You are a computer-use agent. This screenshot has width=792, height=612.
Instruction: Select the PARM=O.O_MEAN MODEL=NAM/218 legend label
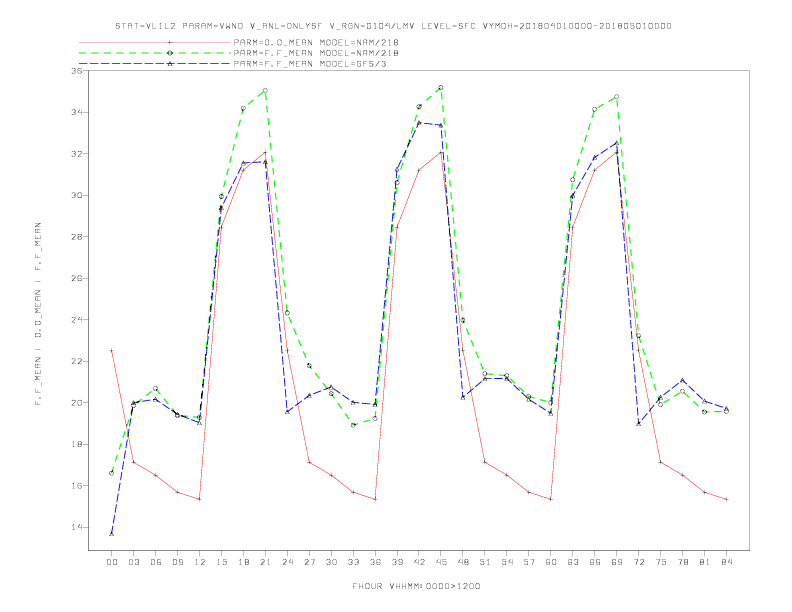coord(316,42)
